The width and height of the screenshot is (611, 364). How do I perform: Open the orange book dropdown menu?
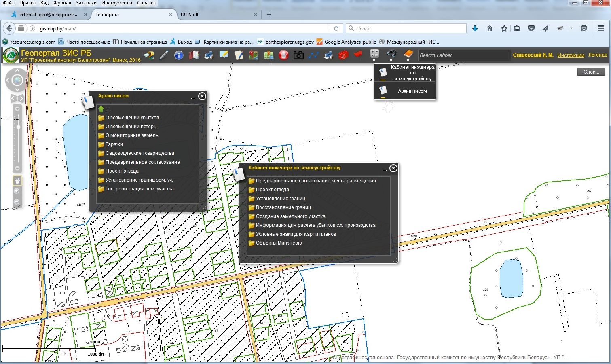coord(408,61)
